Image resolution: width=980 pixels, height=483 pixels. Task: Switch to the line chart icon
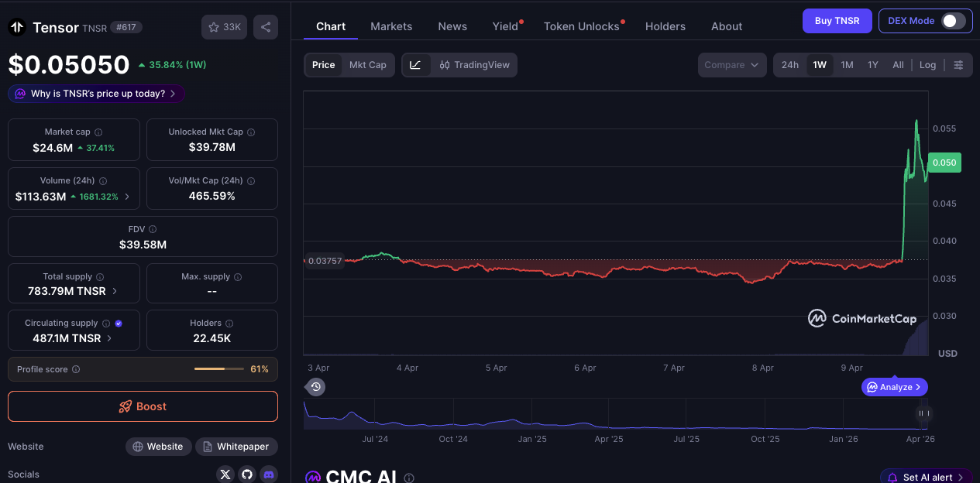pyautogui.click(x=415, y=65)
